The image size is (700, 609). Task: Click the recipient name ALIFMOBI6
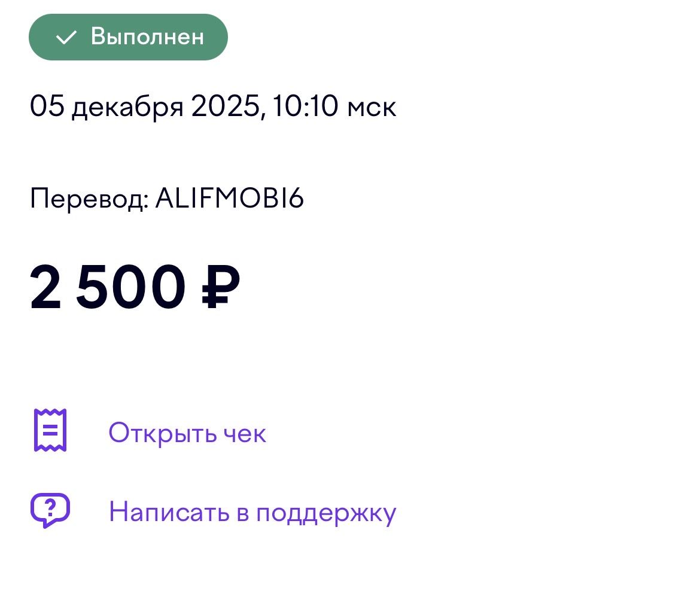coord(230,199)
